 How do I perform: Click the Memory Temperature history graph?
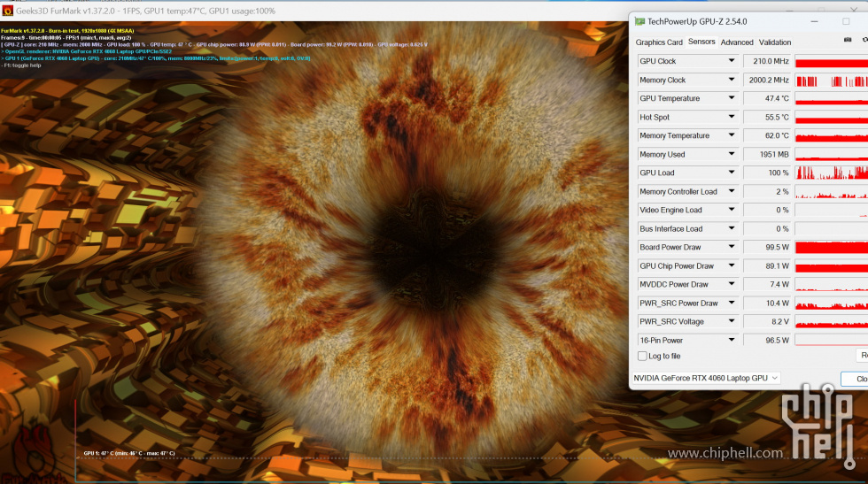pos(832,135)
